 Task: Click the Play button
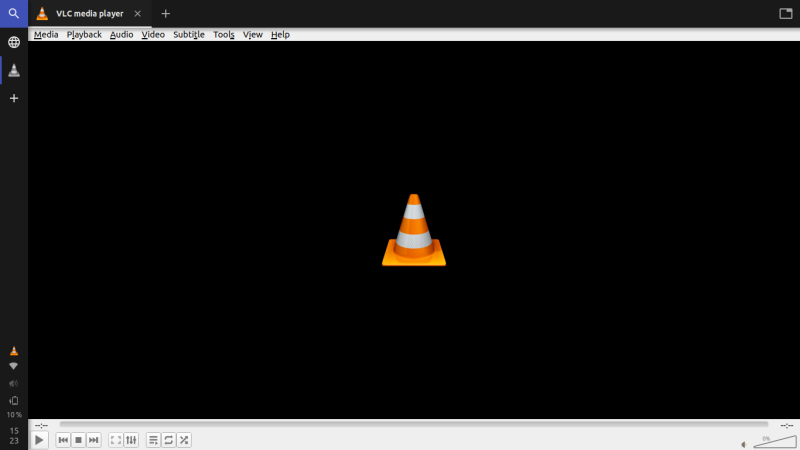(39, 440)
